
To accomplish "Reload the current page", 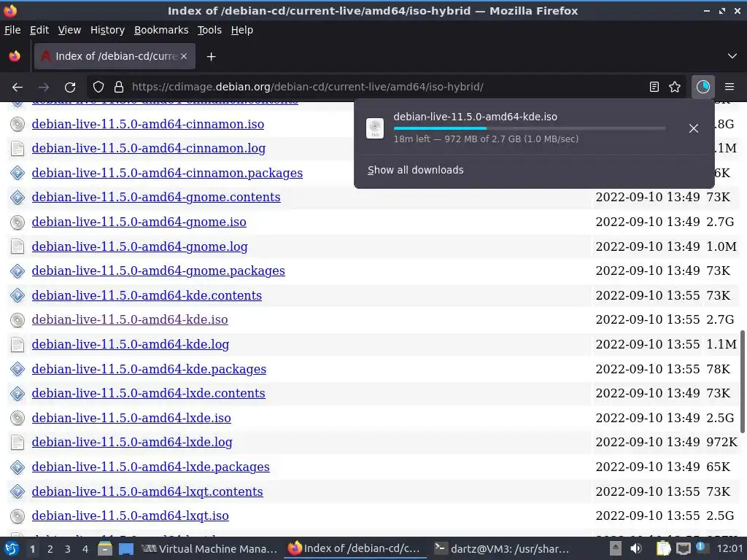I will 70,87.
